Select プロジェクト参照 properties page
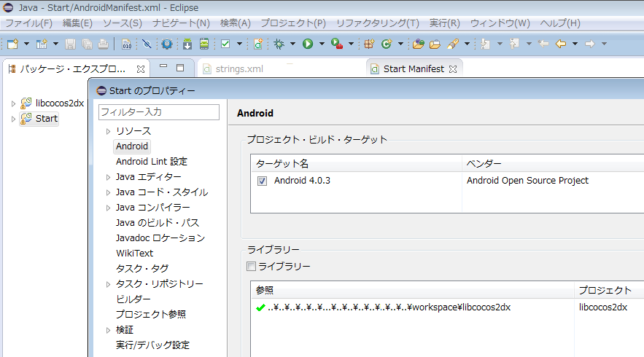The height and width of the screenshot is (357, 644). 151,314
